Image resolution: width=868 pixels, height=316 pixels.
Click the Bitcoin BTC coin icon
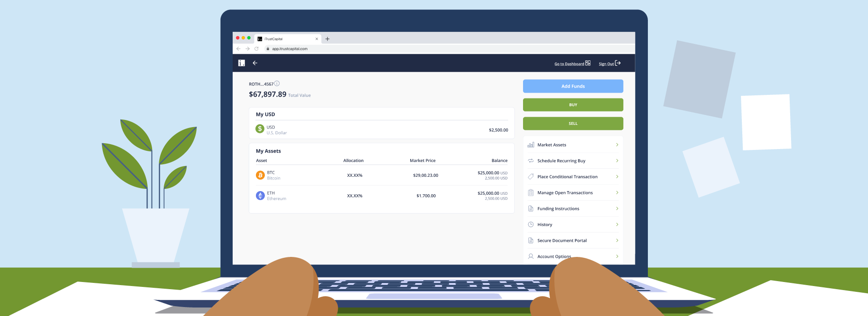[260, 175]
